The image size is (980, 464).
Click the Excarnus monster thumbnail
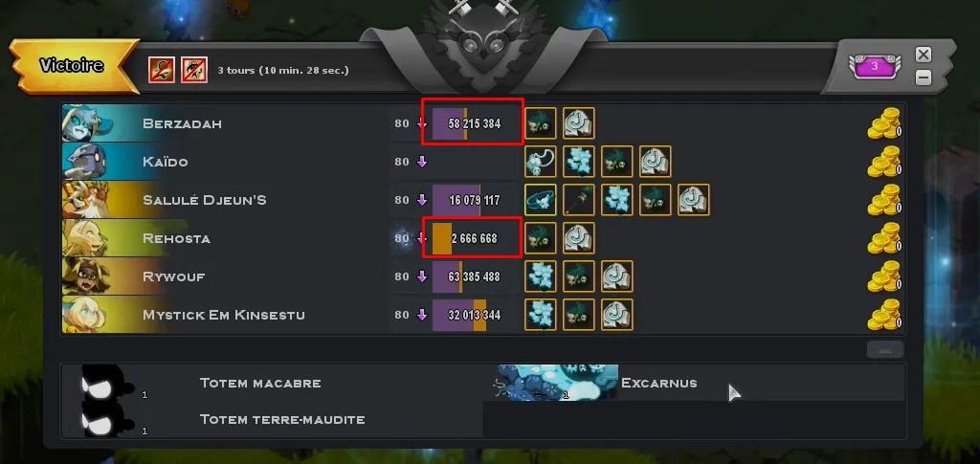[x=557, y=383]
